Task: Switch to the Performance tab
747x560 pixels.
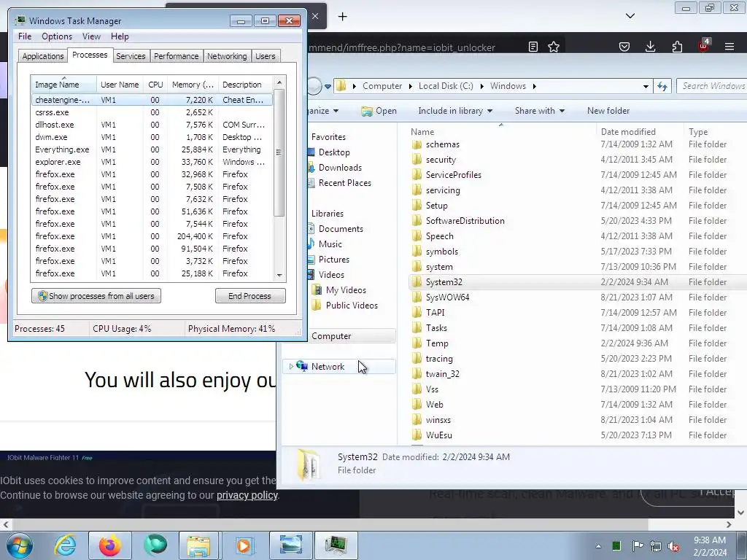Action: (x=176, y=56)
